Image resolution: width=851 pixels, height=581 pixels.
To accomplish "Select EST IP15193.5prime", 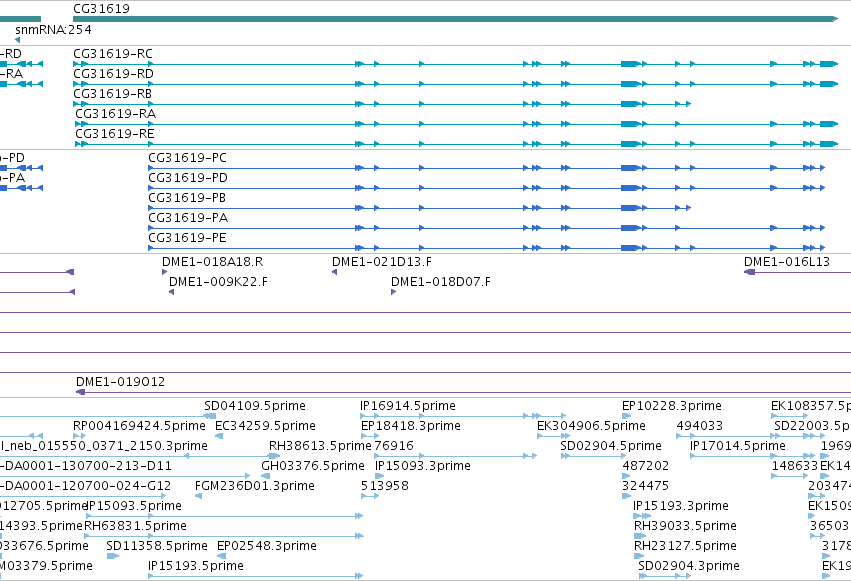I will (x=196, y=566).
